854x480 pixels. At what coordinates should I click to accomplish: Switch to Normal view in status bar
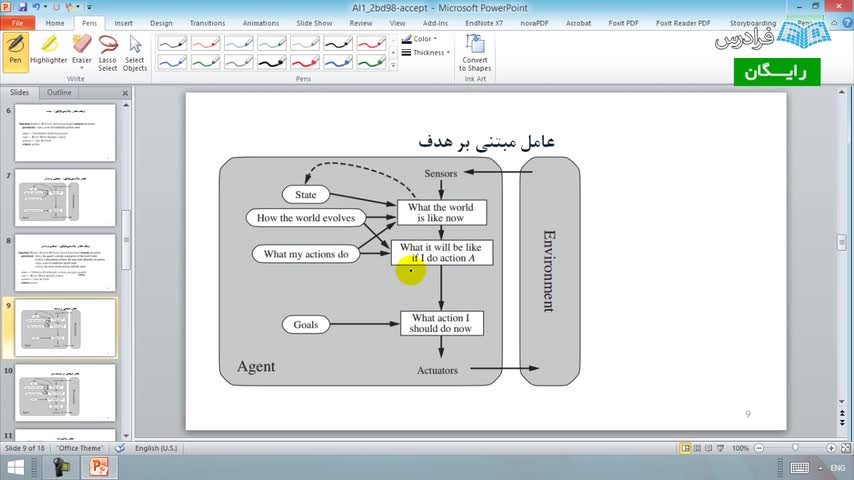click(685, 448)
